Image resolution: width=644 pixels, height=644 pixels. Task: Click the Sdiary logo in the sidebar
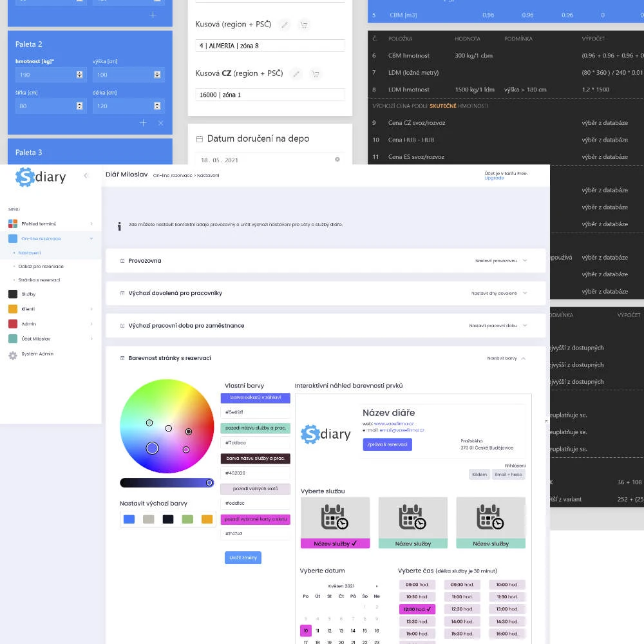tap(41, 176)
